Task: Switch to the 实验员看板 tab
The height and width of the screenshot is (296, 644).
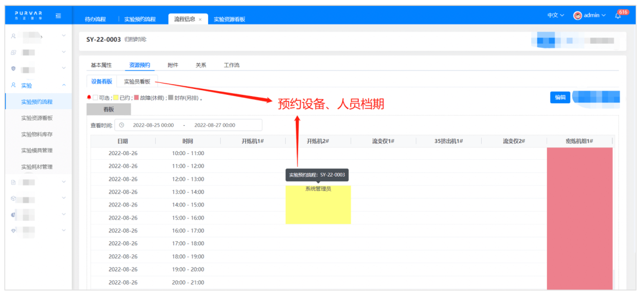Action: [x=137, y=82]
